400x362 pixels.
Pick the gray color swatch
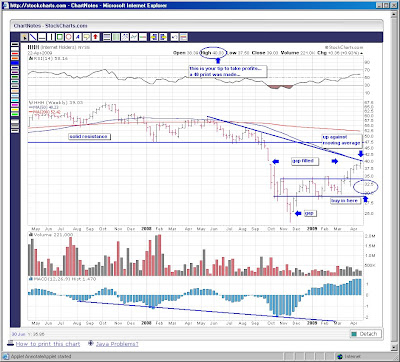click(15, 86)
